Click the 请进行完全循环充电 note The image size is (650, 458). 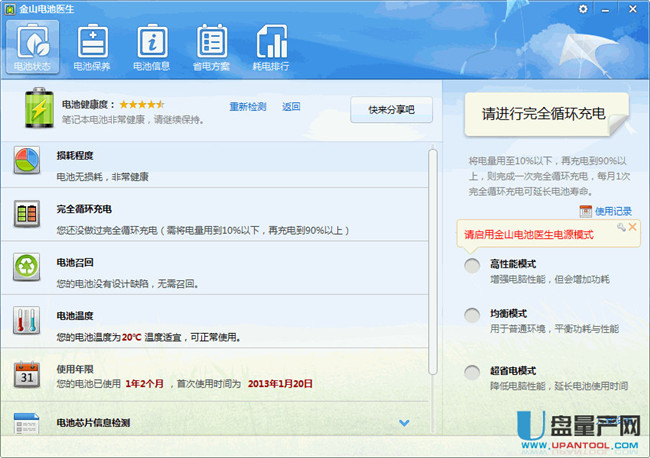coord(546,114)
